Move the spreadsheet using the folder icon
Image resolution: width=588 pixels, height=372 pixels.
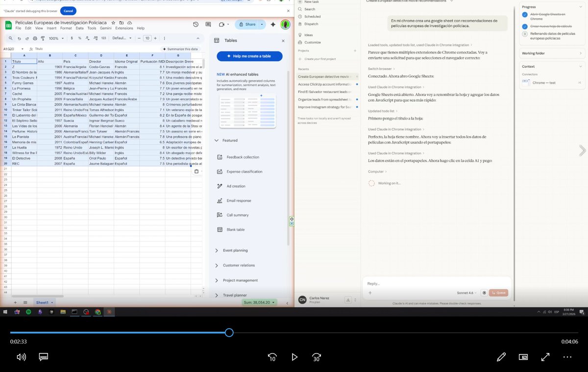click(x=121, y=23)
